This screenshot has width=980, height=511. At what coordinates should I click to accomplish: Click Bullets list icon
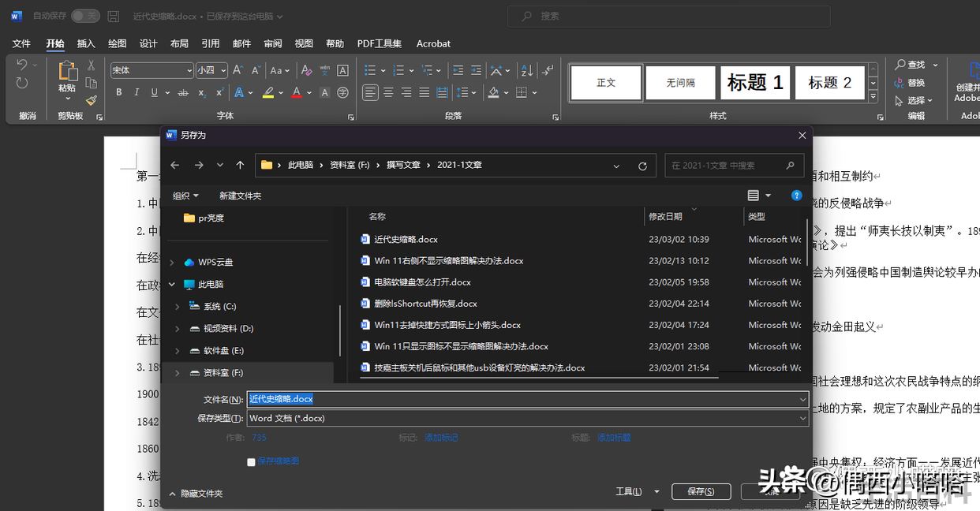pyautogui.click(x=371, y=70)
